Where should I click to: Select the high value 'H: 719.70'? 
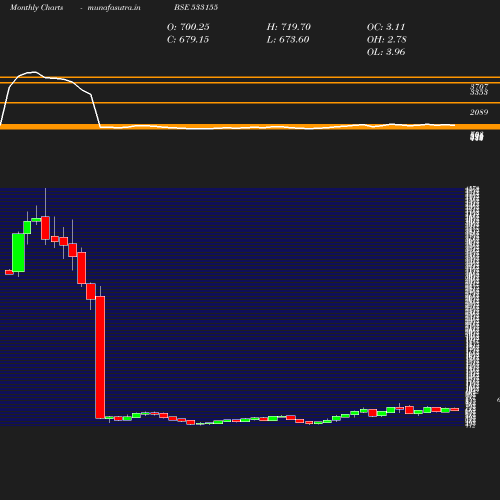289,27
